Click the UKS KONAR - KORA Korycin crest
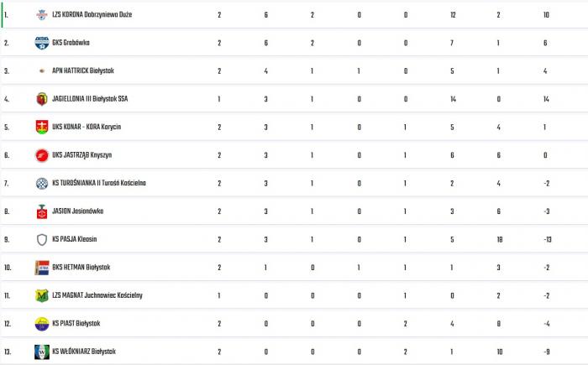Screen dimensions: 588x365 click(x=42, y=127)
